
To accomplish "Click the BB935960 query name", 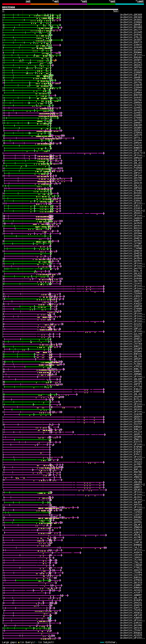I will (x=9, y=7).
